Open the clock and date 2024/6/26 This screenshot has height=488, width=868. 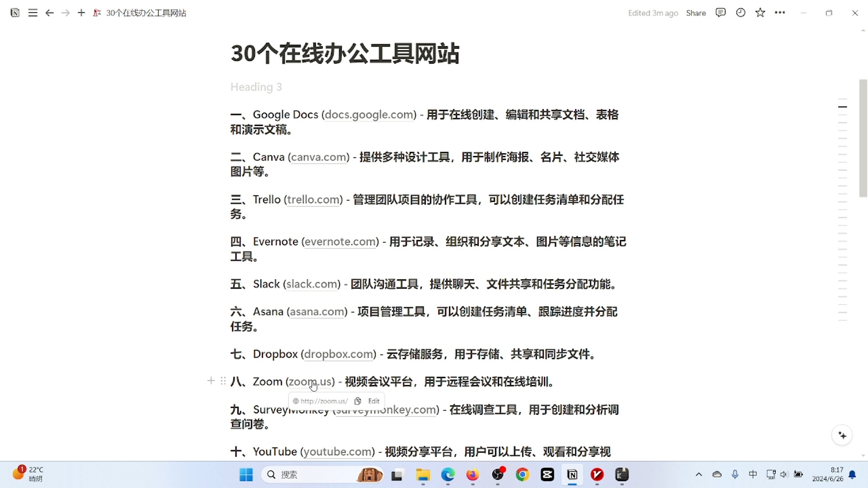[x=828, y=474]
